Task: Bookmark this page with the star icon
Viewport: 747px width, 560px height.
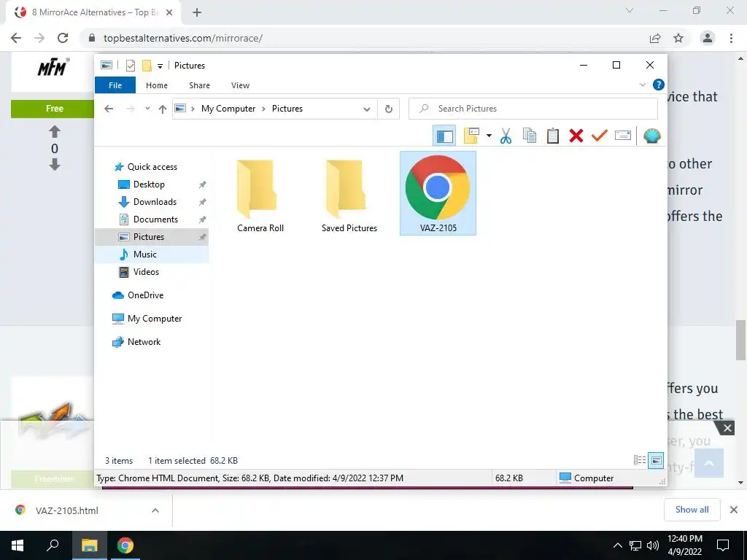Action: coord(678,38)
